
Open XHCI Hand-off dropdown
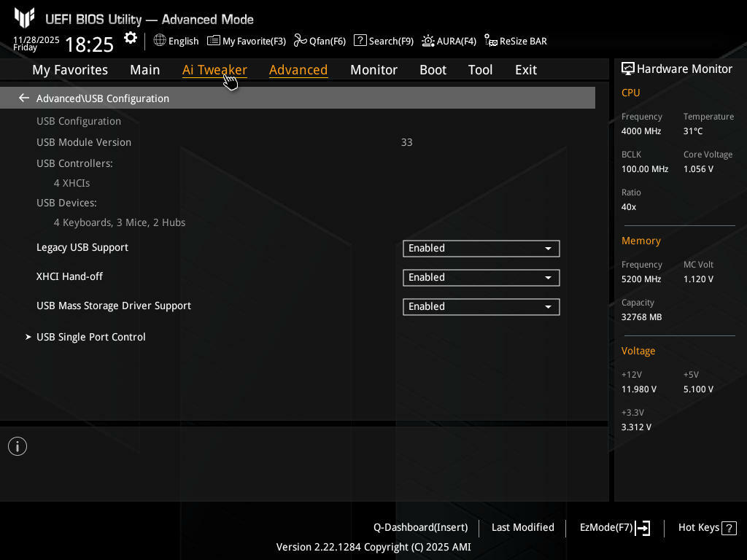click(481, 278)
